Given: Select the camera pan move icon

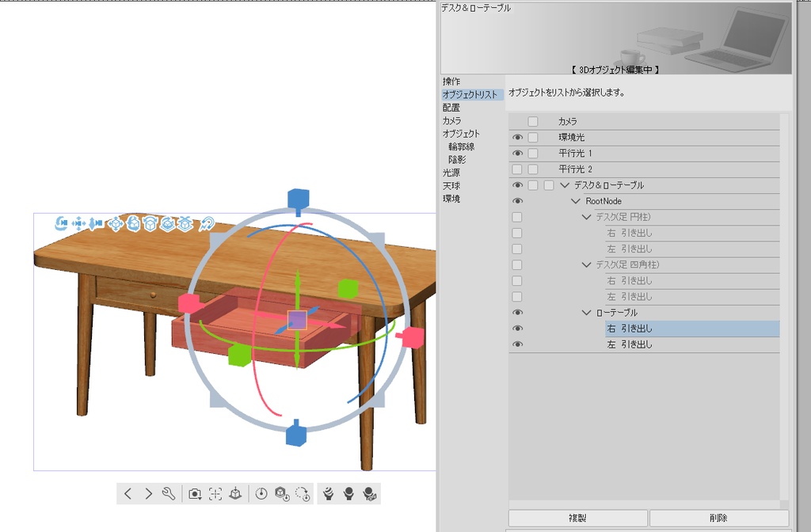Looking at the screenshot, I should coord(78,223).
